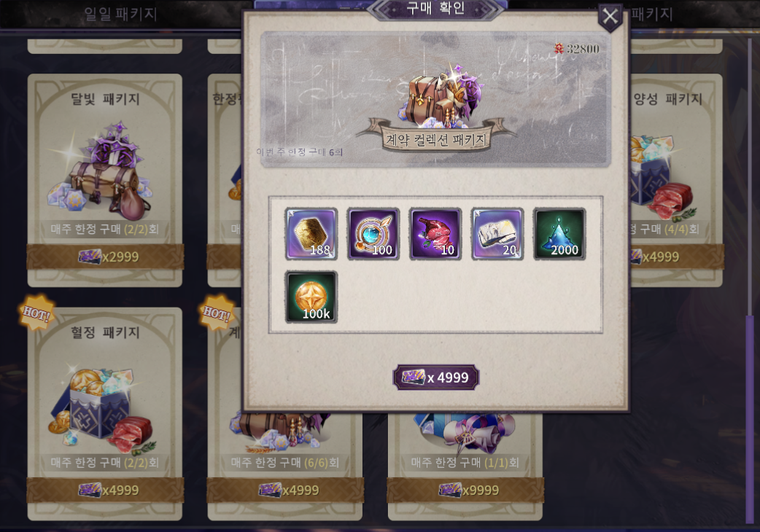The image size is (760, 532).
Task: Close the 구매 확인 dialog with the X
Action: (610, 17)
